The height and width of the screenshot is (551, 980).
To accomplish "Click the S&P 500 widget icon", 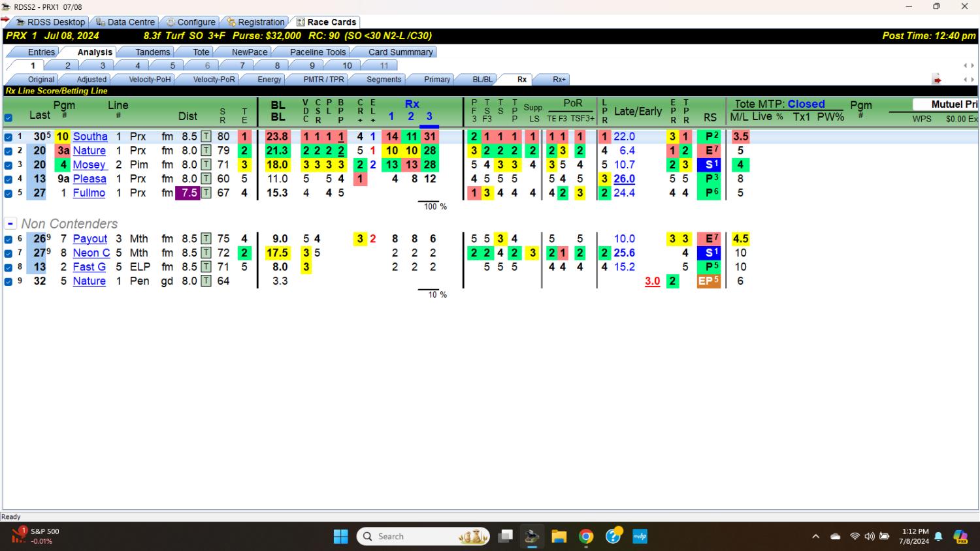I will point(18,535).
